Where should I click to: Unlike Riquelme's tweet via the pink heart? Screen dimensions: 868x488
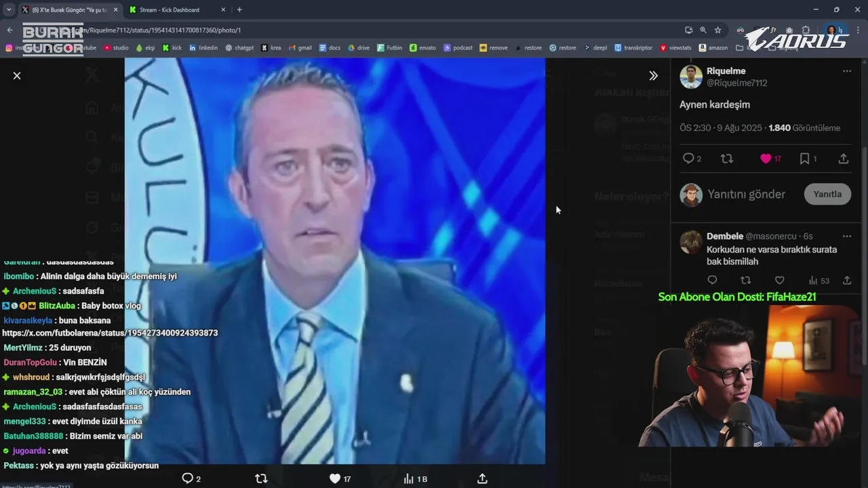766,159
